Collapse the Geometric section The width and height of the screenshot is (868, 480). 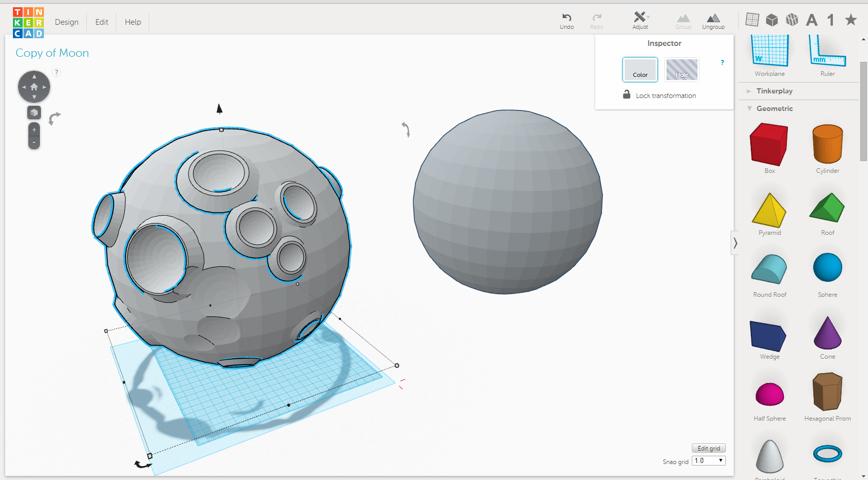pyautogui.click(x=774, y=108)
